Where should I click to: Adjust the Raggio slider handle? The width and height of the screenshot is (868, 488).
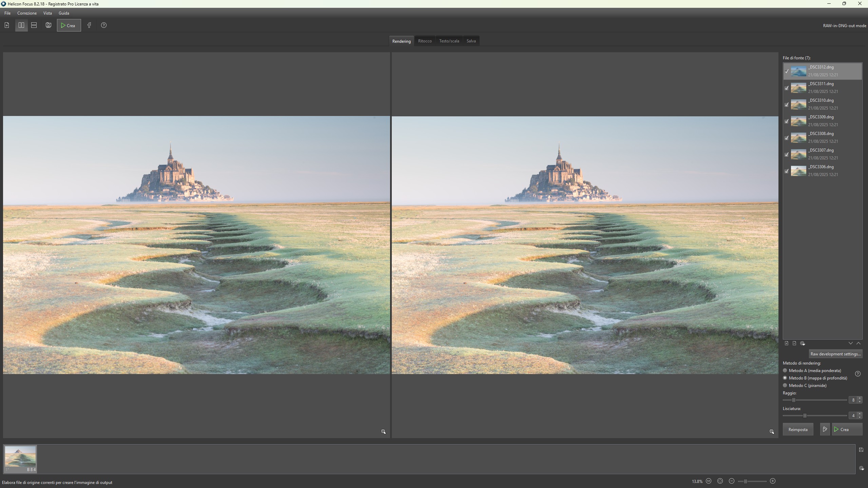pos(793,400)
